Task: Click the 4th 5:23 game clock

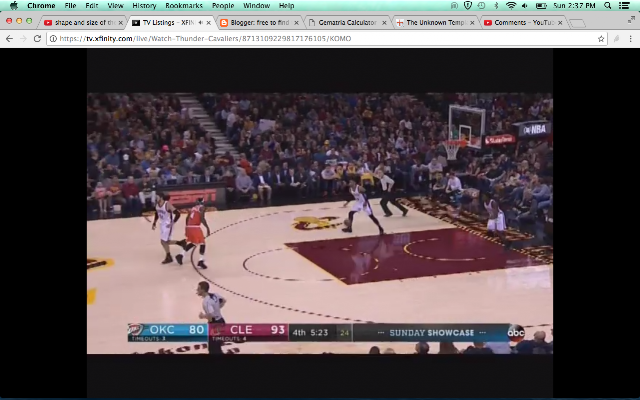Action: [310, 333]
